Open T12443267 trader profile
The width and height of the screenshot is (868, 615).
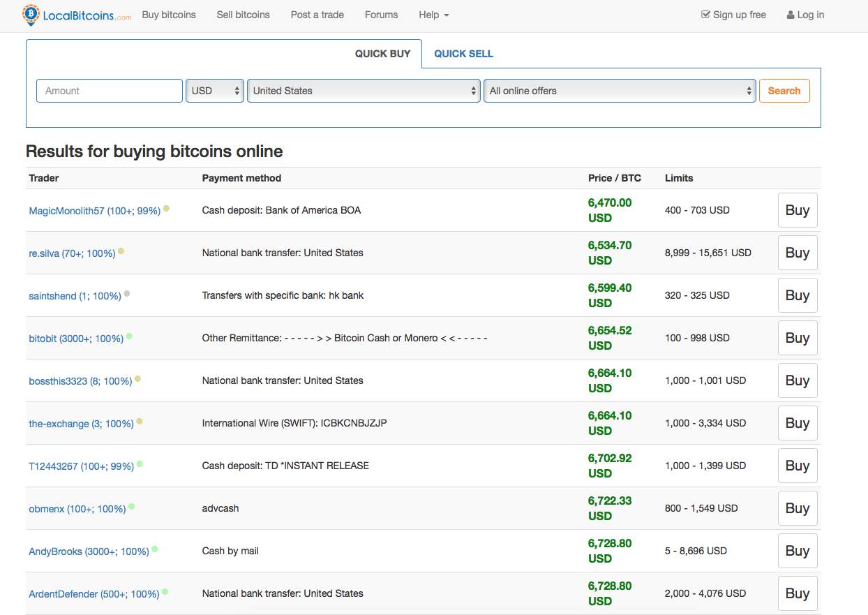click(x=81, y=466)
